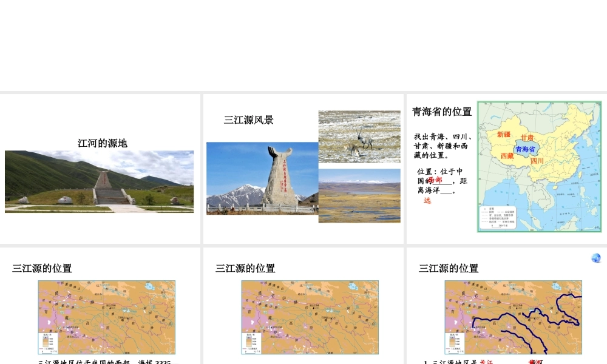Click the '青海省' label on map
Image resolution: width=607 pixels, height=364 pixels.
pyautogui.click(x=525, y=149)
